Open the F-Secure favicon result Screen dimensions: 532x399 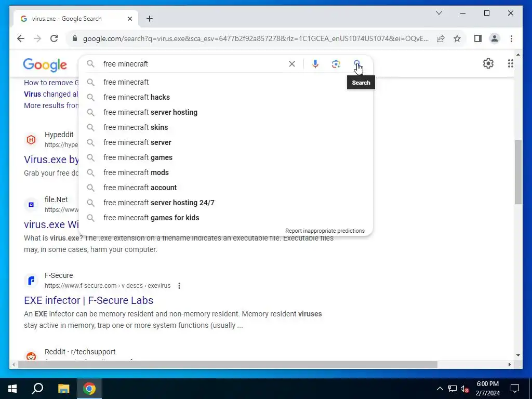point(31,281)
